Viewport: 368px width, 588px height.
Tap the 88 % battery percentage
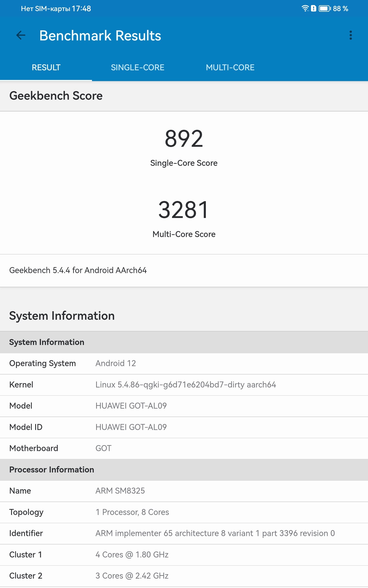pyautogui.click(x=340, y=8)
